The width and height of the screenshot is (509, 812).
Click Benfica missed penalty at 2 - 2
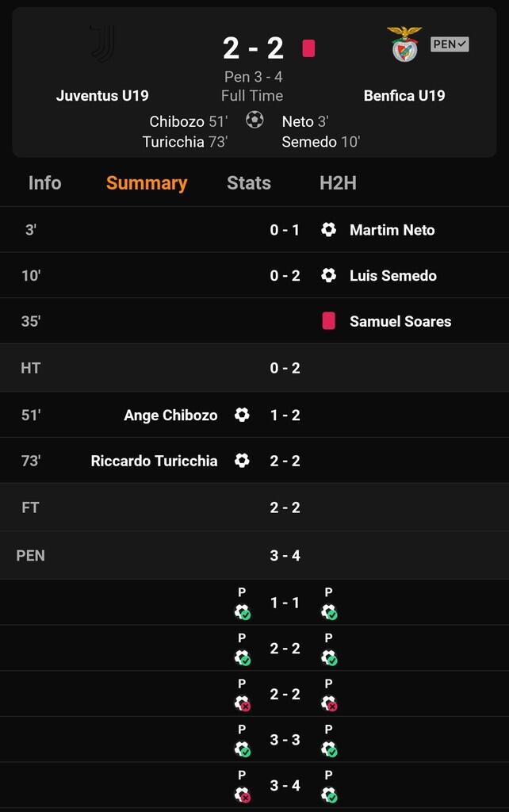[328, 703]
